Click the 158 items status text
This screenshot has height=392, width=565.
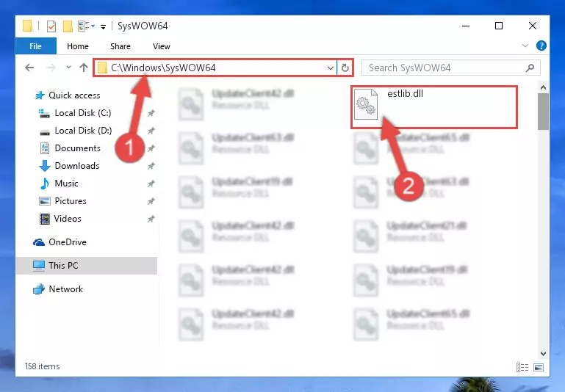(x=42, y=366)
